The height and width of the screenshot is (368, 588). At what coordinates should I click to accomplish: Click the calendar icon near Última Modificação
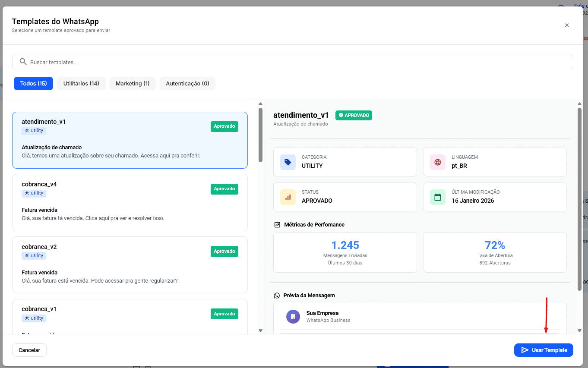(x=437, y=197)
